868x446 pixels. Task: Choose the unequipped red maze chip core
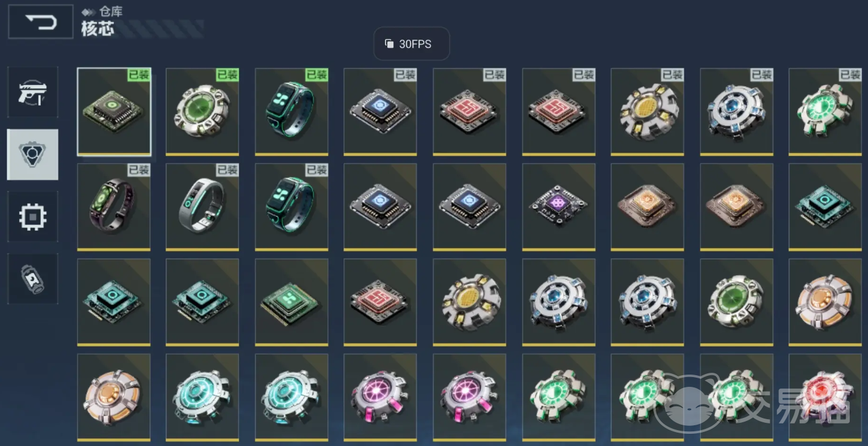tap(381, 302)
